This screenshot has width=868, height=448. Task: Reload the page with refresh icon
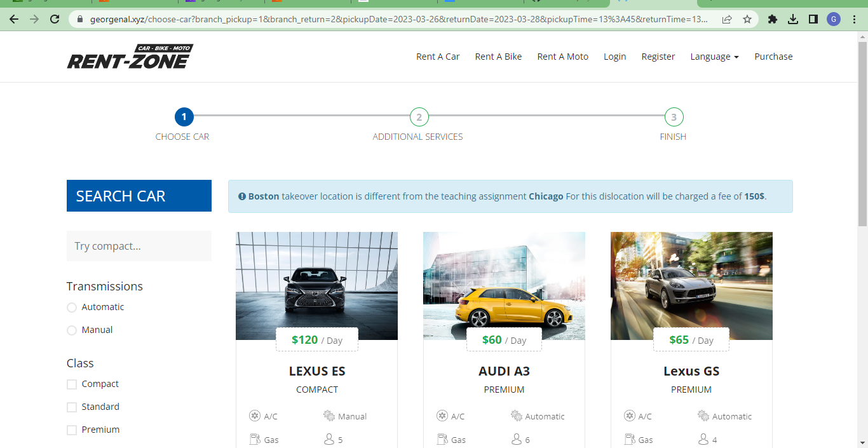(x=55, y=19)
